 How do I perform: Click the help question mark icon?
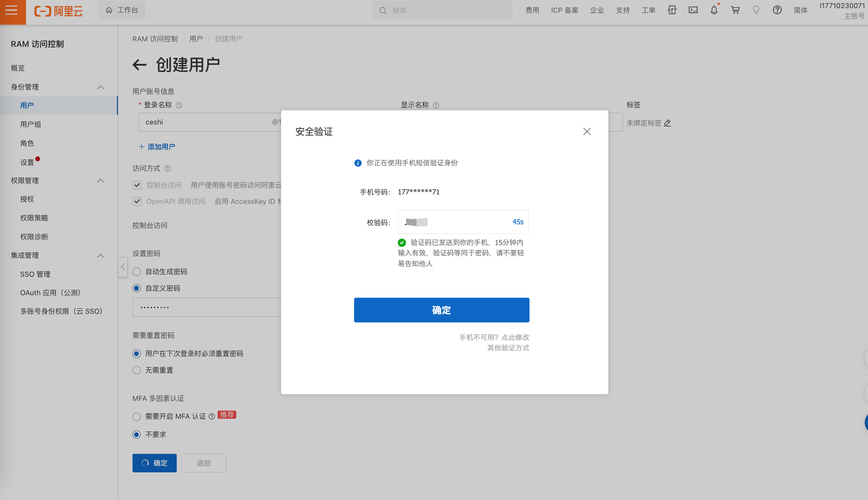777,10
